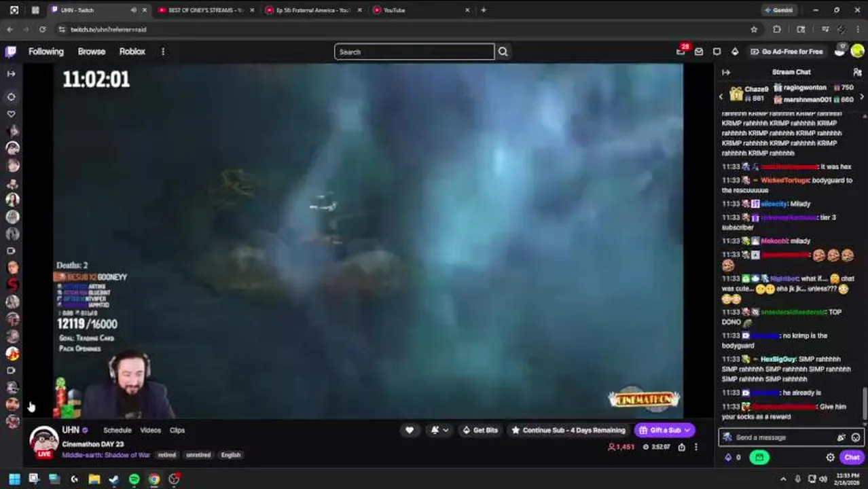Click the Get Bits button below the player

[480, 430]
